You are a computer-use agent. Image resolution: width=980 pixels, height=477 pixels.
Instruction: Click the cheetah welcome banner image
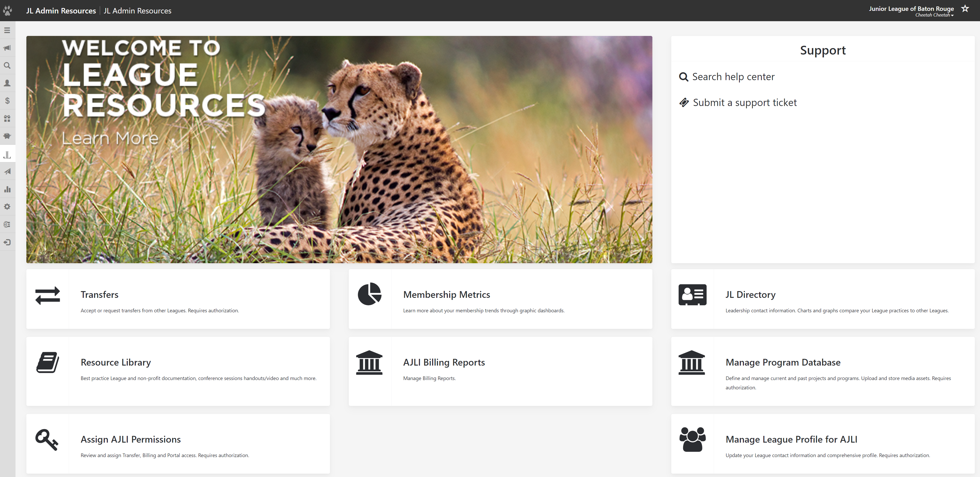(339, 149)
